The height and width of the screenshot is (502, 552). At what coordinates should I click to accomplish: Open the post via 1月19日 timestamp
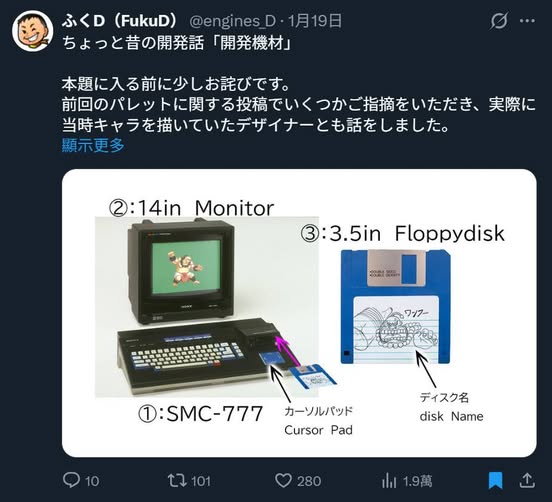point(315,21)
